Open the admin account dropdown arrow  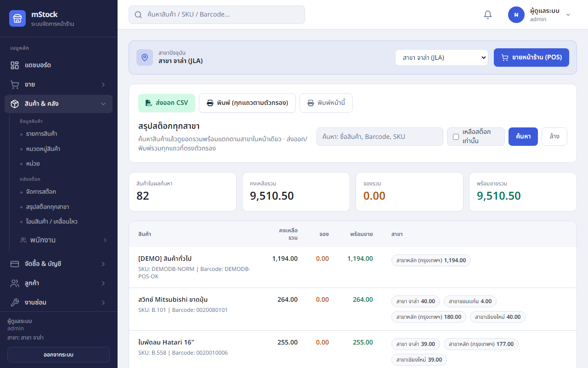click(x=568, y=15)
